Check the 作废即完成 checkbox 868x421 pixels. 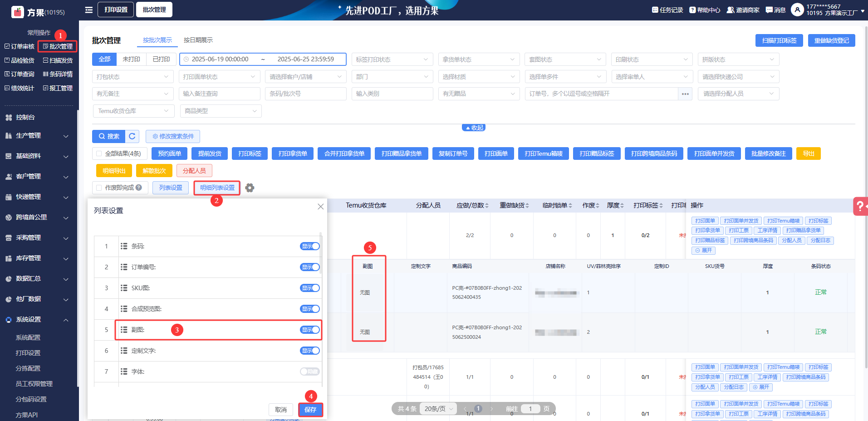pos(99,188)
